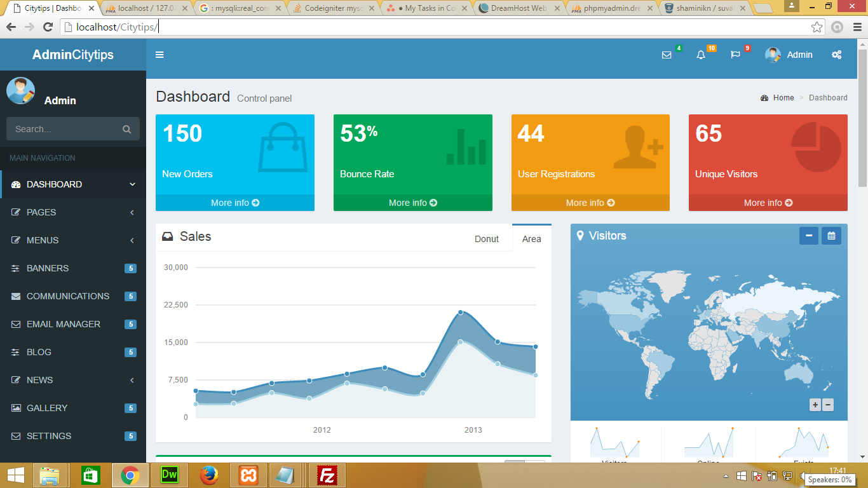Open the Home breadcrumb link
This screenshot has width=868, height=488.
pos(783,98)
